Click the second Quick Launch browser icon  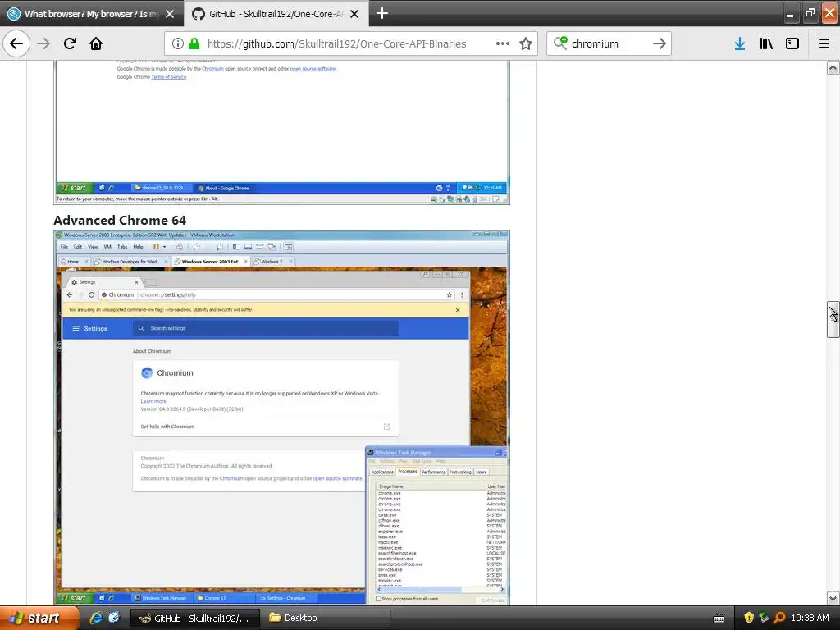tap(114, 618)
